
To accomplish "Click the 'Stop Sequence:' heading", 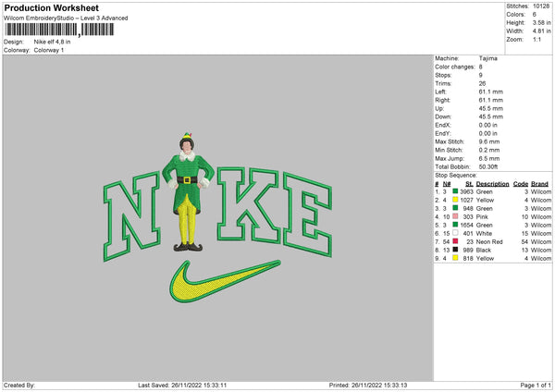I will click(x=456, y=176).
